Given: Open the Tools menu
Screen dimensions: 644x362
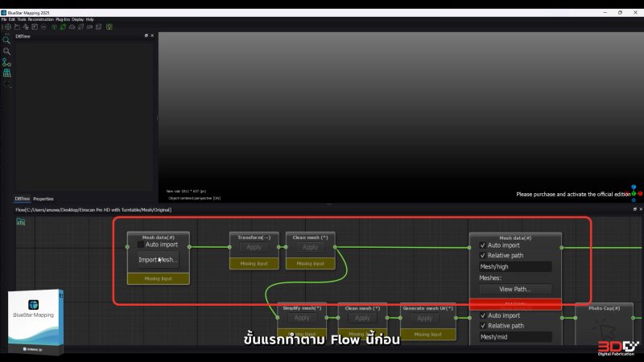Looking at the screenshot, I should click(x=22, y=19).
